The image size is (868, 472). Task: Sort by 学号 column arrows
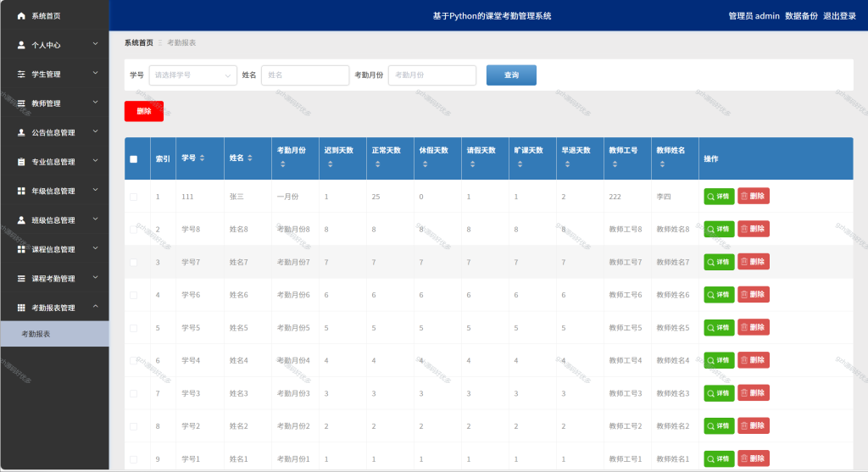(x=202, y=158)
